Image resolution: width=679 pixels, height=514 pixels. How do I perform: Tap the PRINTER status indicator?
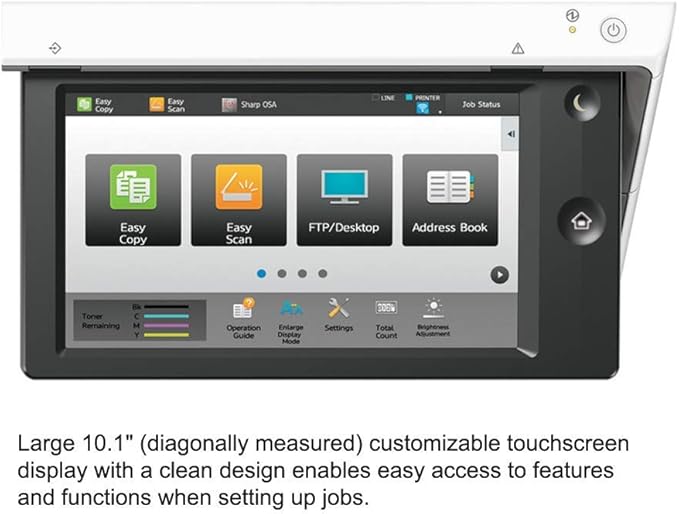pyautogui.click(x=423, y=98)
